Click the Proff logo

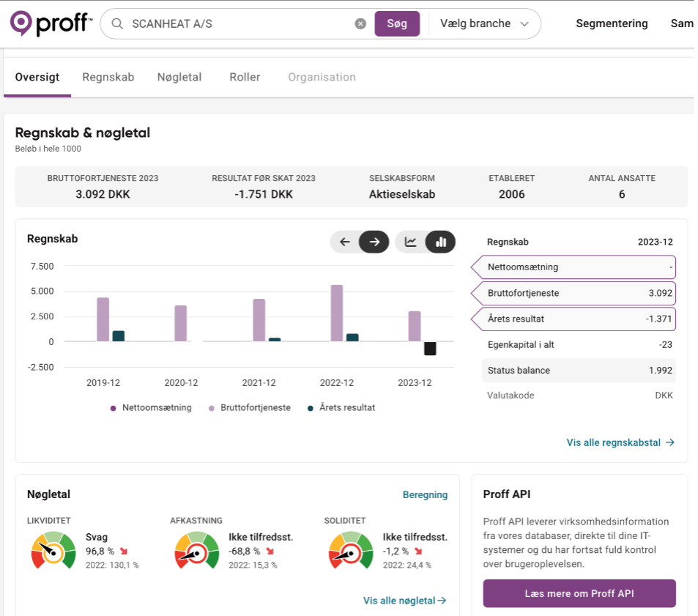click(x=51, y=23)
